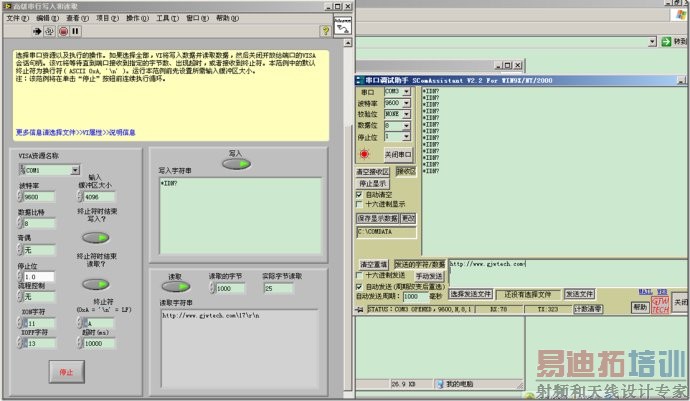Toggle the 终止符时结束写入 switch
The width and height of the screenshot is (690, 401).
[x=95, y=238]
